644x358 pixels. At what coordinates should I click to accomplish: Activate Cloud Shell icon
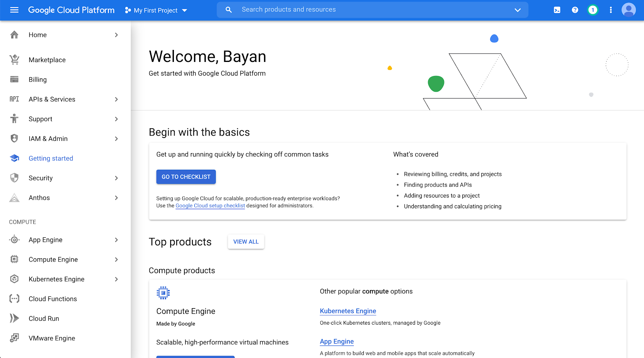tap(557, 10)
